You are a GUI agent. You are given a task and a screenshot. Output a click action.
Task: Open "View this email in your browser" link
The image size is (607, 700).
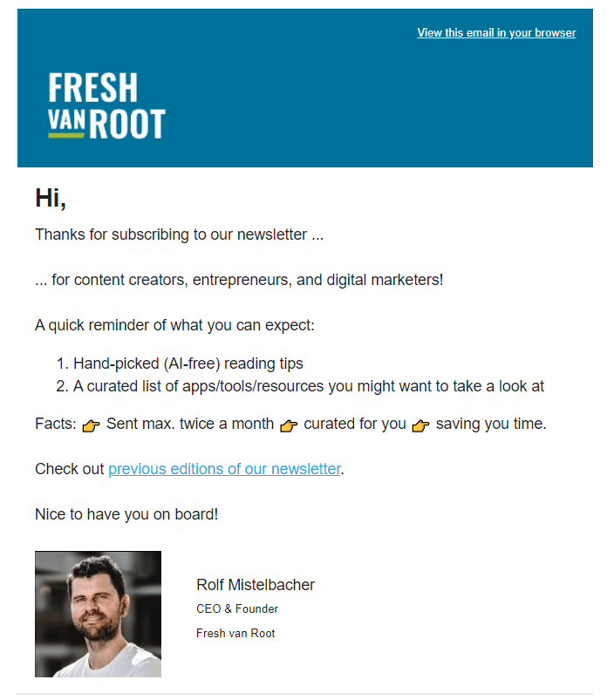tap(496, 32)
